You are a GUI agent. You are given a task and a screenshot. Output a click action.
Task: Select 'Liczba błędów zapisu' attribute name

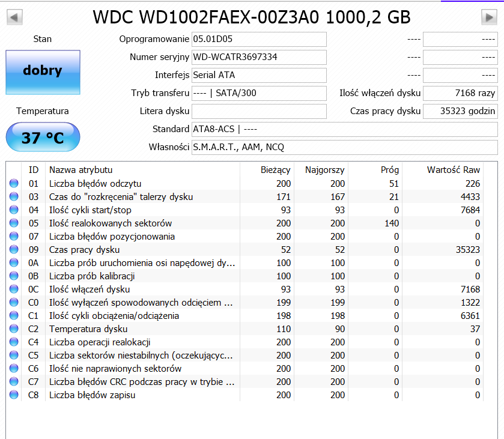93,395
